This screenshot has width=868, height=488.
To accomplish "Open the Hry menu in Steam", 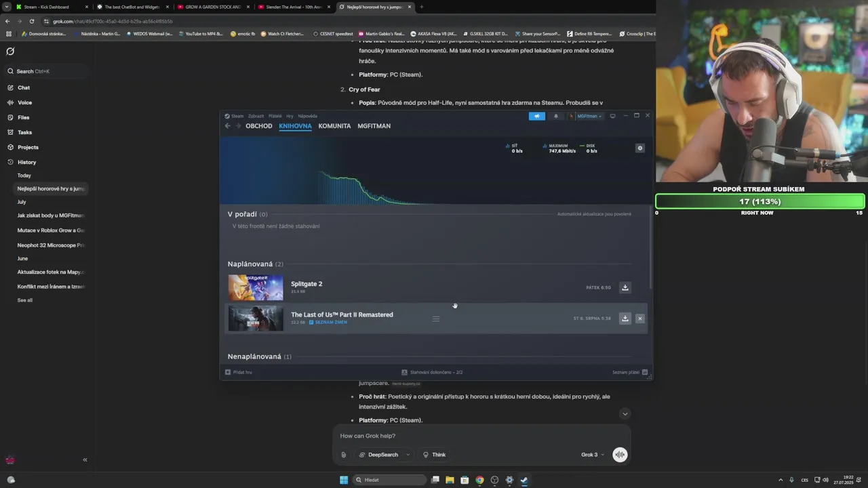I will coord(290,116).
